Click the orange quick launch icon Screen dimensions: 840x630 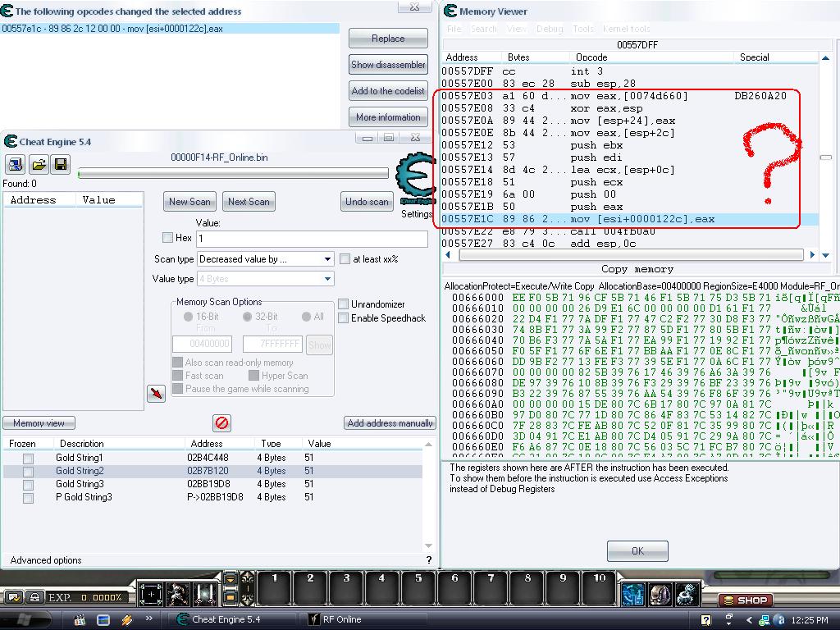[x=127, y=620]
